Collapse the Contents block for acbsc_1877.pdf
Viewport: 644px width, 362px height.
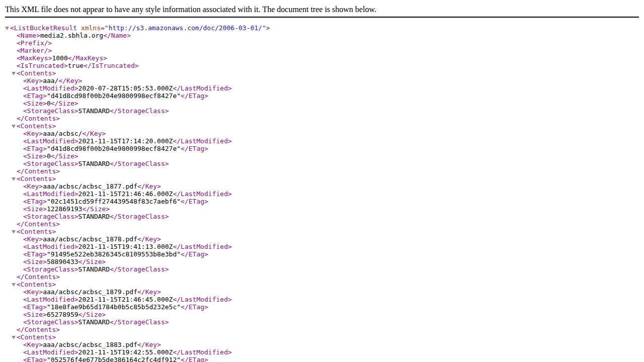(x=14, y=178)
